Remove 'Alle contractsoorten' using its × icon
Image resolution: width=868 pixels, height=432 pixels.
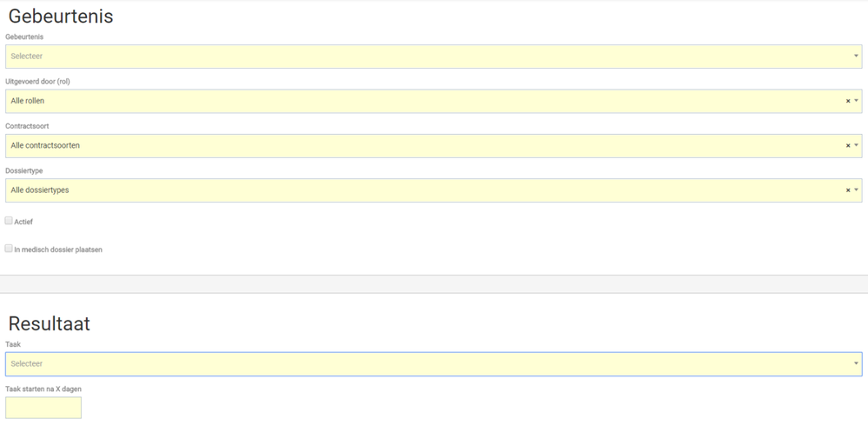pyautogui.click(x=848, y=146)
